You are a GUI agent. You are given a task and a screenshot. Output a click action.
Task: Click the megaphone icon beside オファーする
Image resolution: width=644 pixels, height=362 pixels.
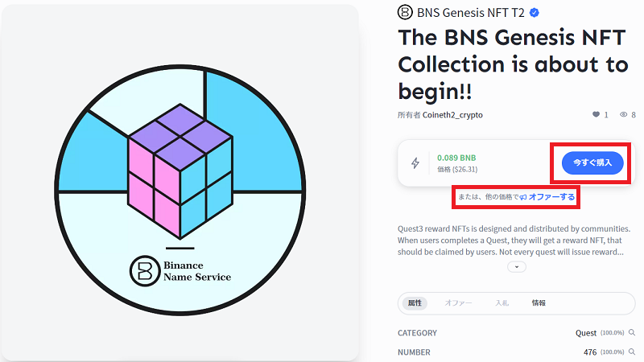pos(522,196)
